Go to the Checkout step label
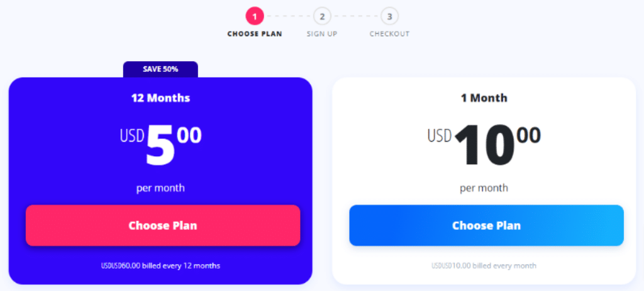The width and height of the screenshot is (644, 291). click(x=390, y=34)
